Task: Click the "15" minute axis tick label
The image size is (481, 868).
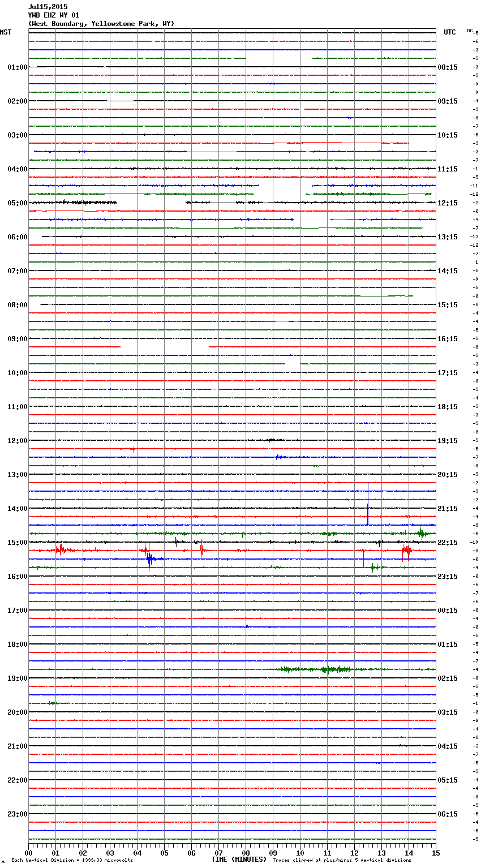Action: [436, 853]
